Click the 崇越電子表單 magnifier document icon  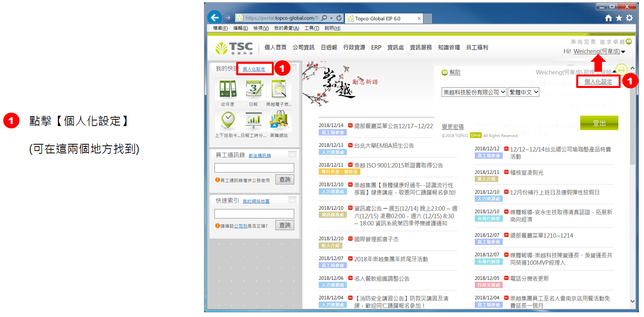pyautogui.click(x=279, y=89)
